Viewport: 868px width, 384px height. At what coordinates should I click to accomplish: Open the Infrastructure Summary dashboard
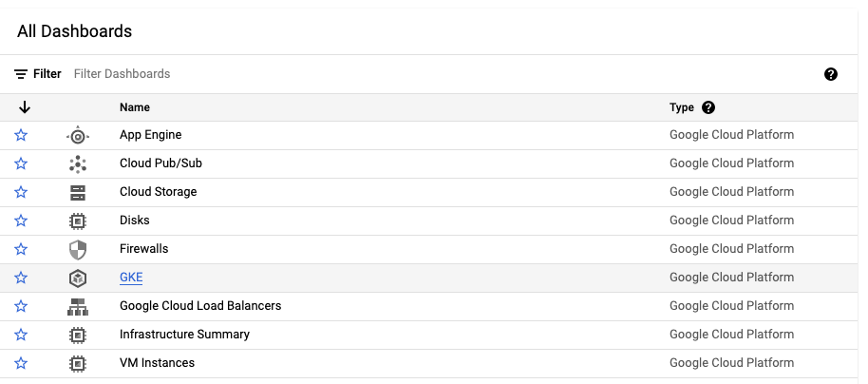[184, 335]
